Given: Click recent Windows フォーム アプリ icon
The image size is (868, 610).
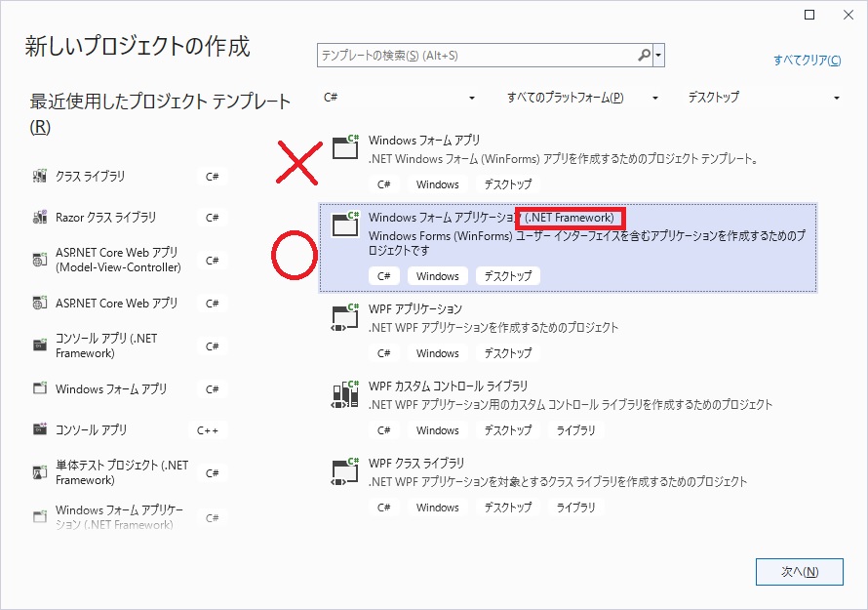Looking at the screenshot, I should [x=40, y=388].
